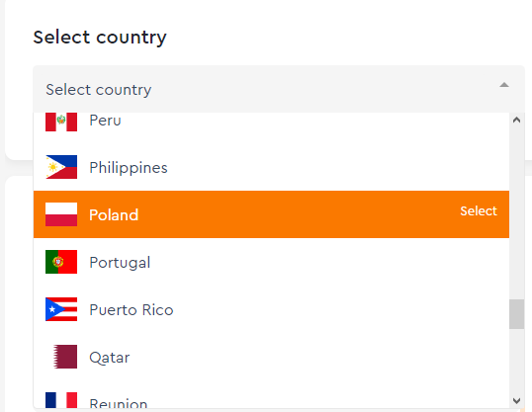Click the Select button on Poland row
The width and height of the screenshot is (532, 412).
coord(479,210)
